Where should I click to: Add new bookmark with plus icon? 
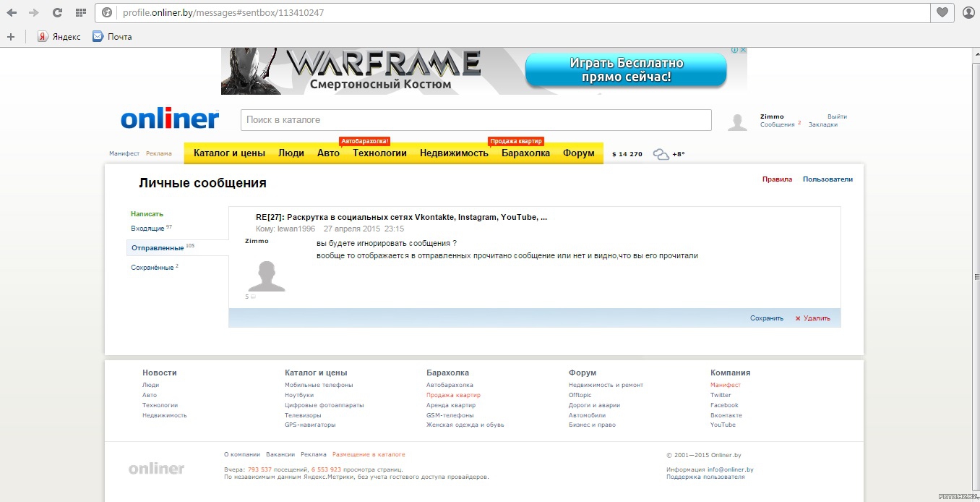tap(11, 36)
